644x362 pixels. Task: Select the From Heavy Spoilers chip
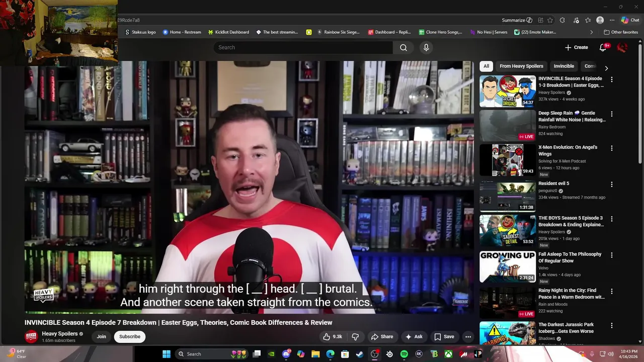[x=521, y=66]
